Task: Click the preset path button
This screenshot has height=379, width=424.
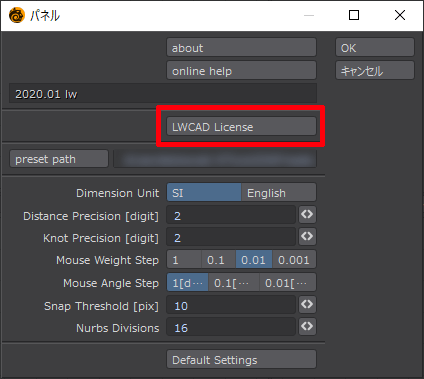Action: pos(59,159)
